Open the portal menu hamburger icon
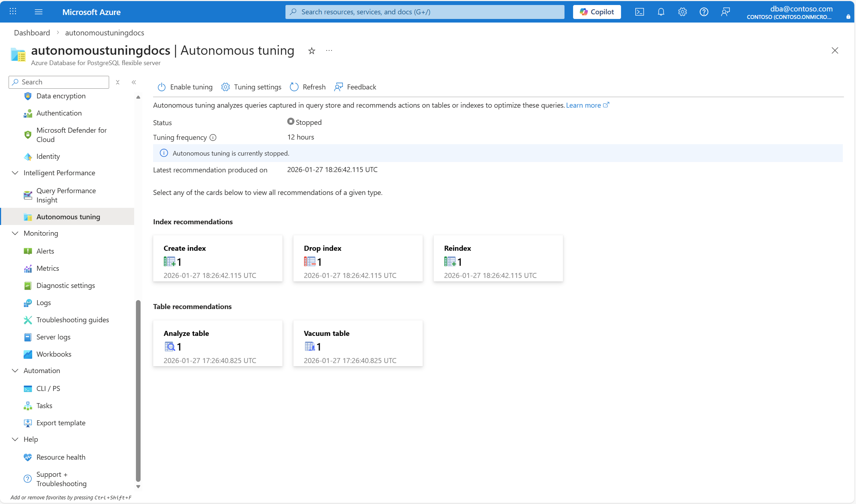 point(39,12)
